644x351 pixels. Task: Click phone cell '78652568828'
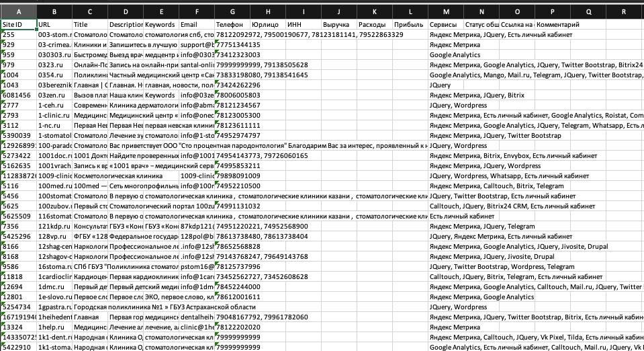coord(232,247)
